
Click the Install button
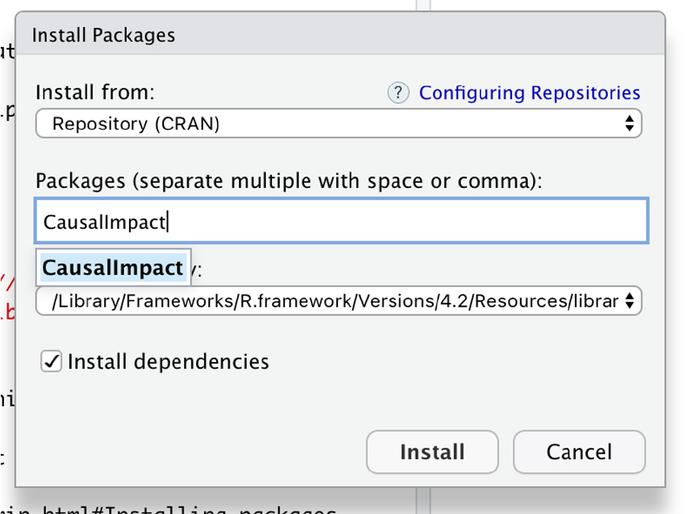coord(432,452)
